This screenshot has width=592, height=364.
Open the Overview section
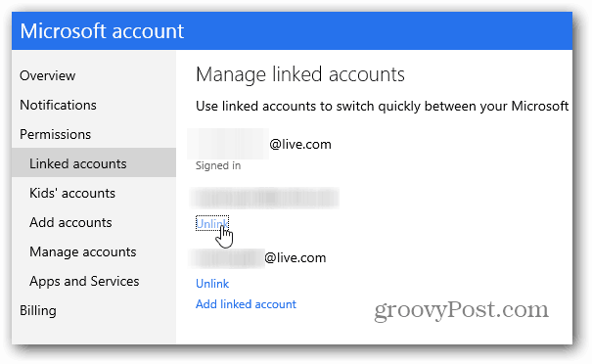(x=48, y=75)
